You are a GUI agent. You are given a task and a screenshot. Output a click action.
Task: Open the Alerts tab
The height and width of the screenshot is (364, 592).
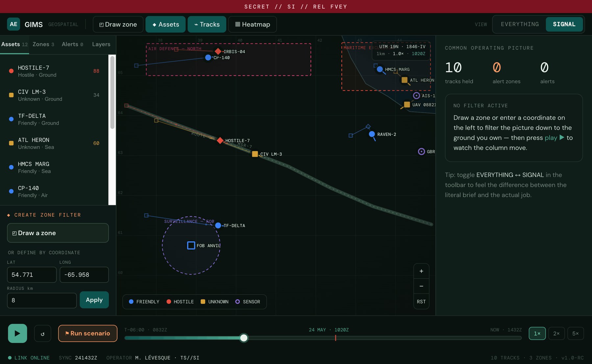72,44
